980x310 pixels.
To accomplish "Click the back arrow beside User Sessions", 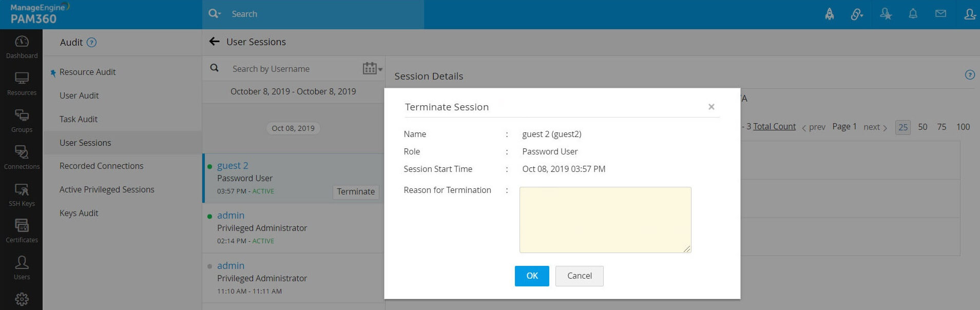I will tap(214, 42).
